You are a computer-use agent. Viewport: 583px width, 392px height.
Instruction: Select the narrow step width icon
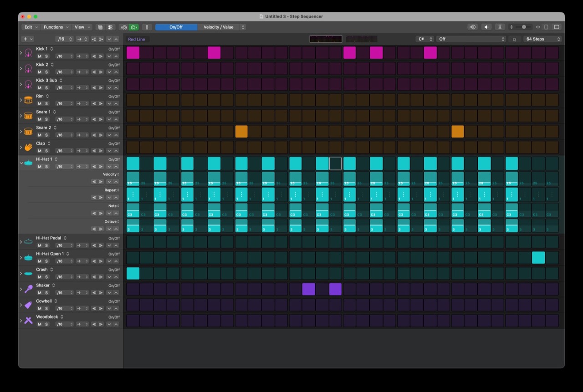[547, 27]
